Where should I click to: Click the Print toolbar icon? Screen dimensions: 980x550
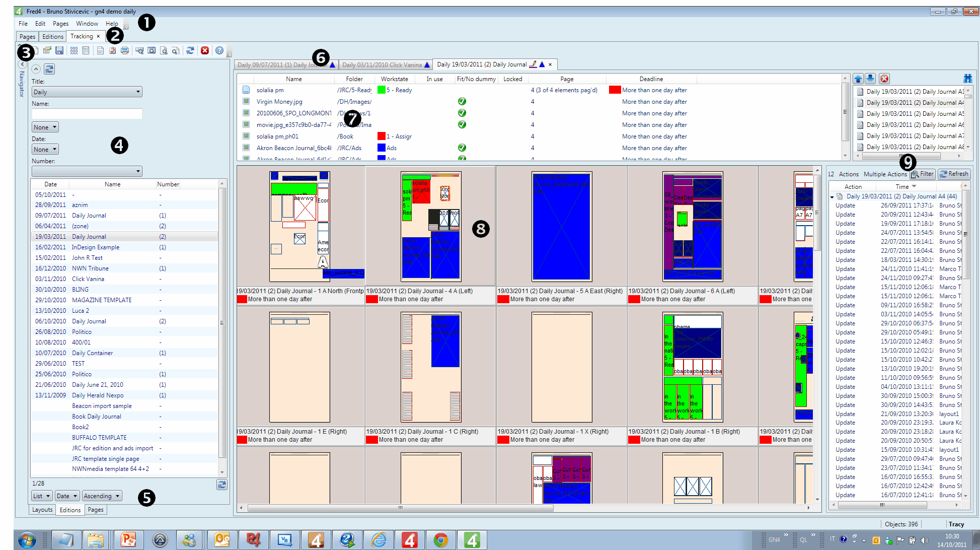(125, 50)
